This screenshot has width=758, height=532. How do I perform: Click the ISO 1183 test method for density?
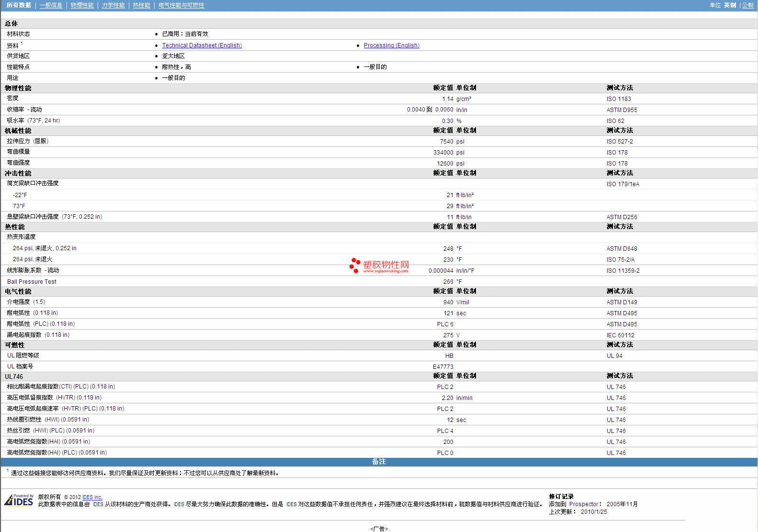(x=618, y=99)
